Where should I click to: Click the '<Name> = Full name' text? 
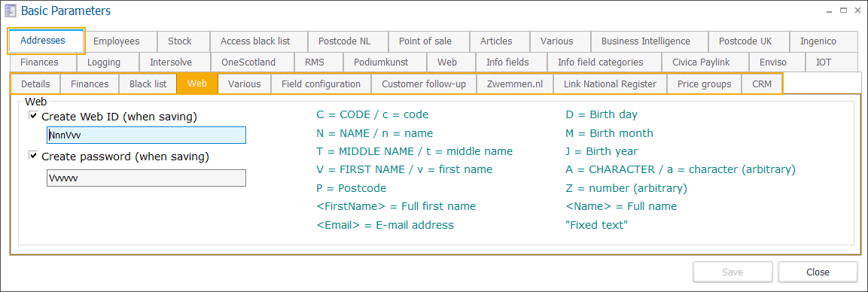[x=620, y=206]
